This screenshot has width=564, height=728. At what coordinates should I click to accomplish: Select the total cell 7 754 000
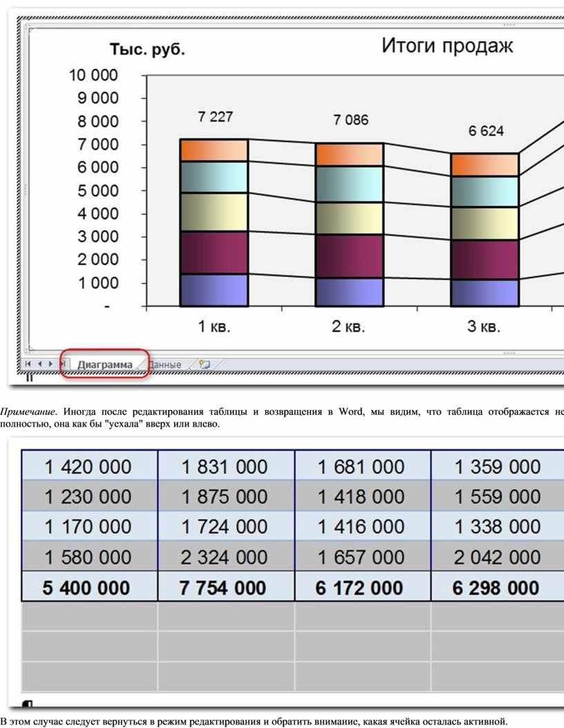[x=223, y=588]
